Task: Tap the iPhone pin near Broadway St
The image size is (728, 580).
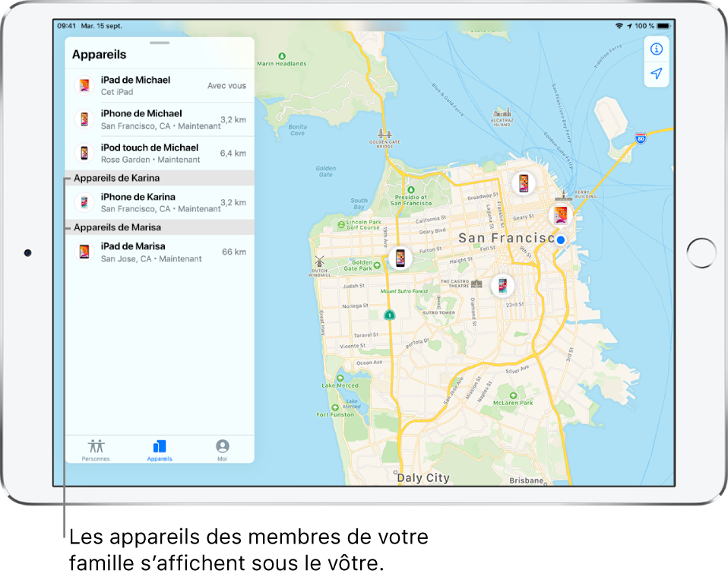Action: (524, 183)
